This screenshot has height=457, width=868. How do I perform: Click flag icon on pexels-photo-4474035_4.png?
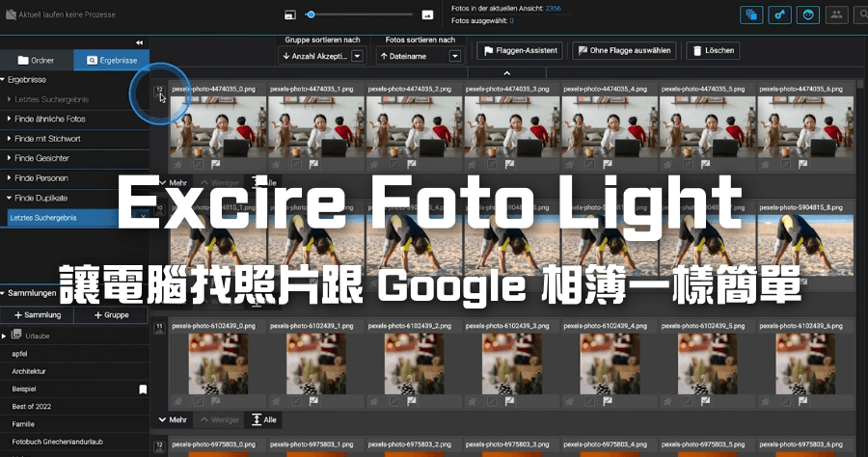click(x=608, y=164)
